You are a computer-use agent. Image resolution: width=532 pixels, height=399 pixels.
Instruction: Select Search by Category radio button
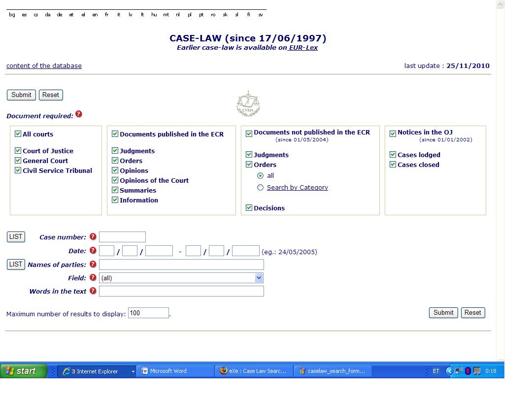click(x=260, y=188)
